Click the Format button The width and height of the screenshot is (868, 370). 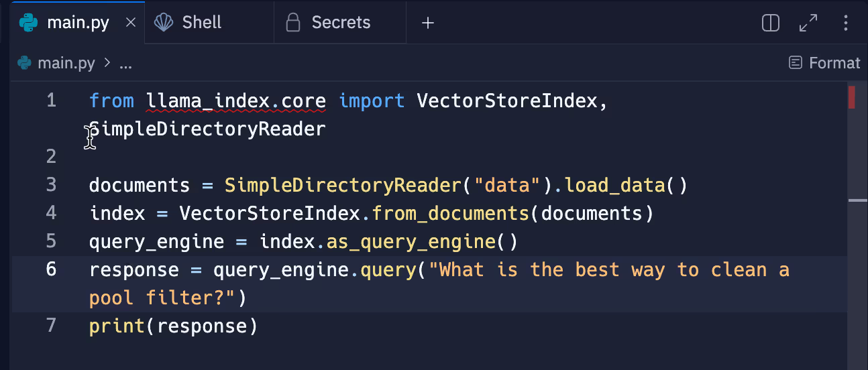tap(824, 63)
